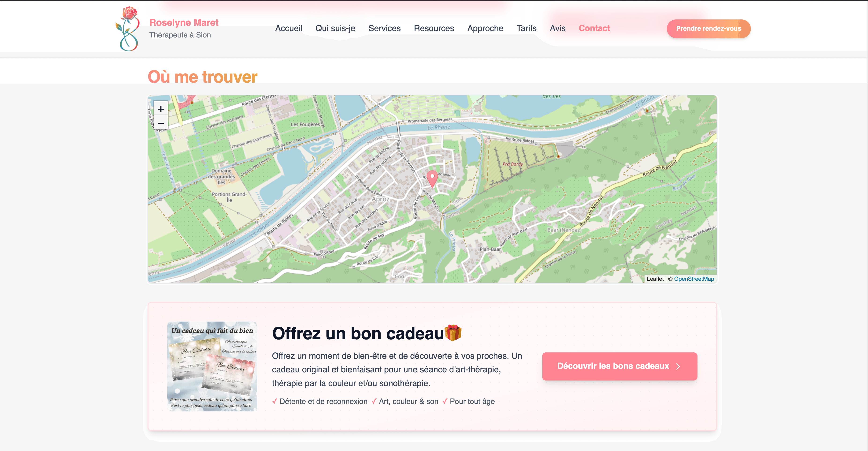
Task: Click the map zoom out minus button
Action: click(161, 123)
